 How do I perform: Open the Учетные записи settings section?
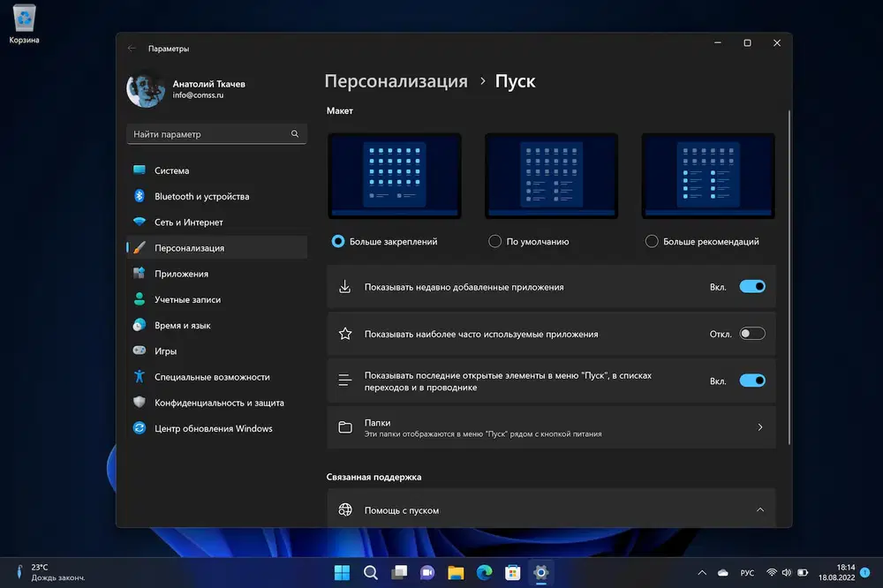click(187, 299)
